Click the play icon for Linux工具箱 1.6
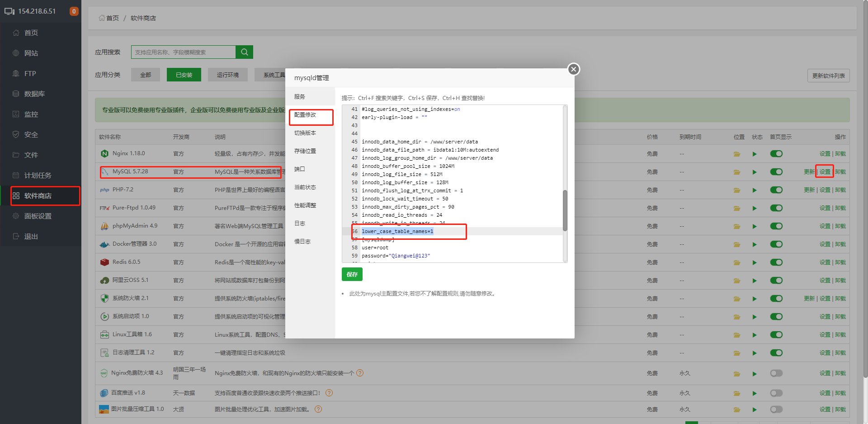This screenshot has height=424, width=868. pyautogui.click(x=755, y=335)
